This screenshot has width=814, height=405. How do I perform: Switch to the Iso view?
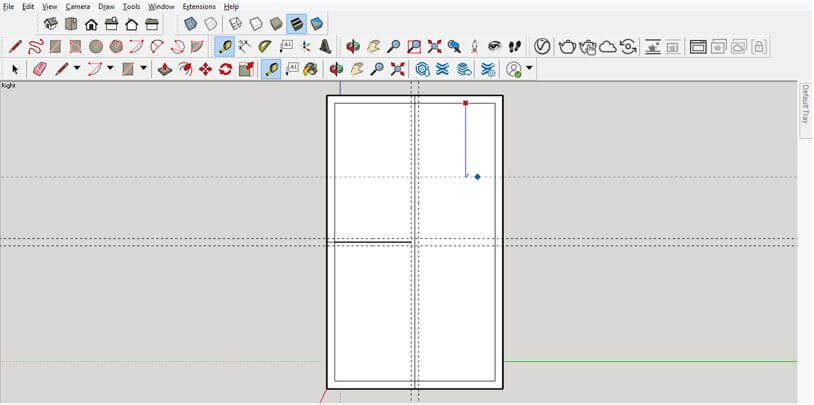click(50, 24)
